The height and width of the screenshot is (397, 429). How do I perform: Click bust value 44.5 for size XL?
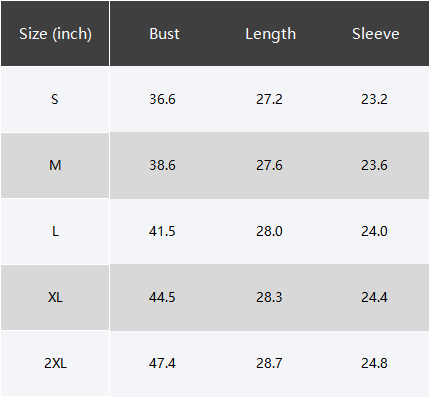[x=162, y=297]
